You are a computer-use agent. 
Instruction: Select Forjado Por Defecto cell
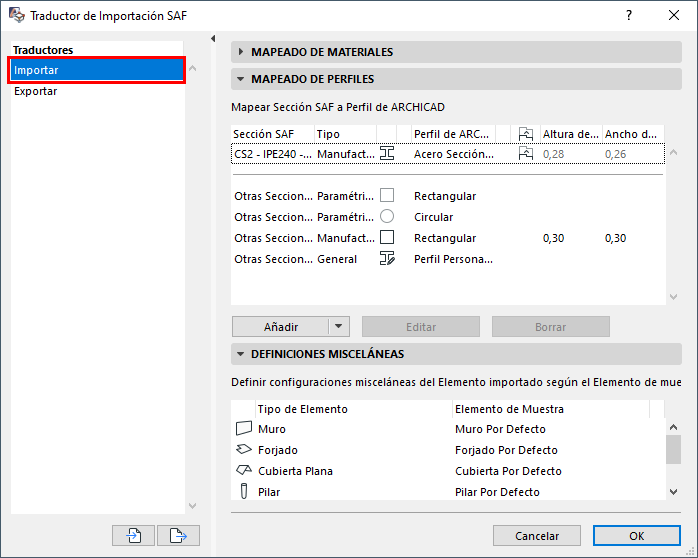(x=506, y=450)
